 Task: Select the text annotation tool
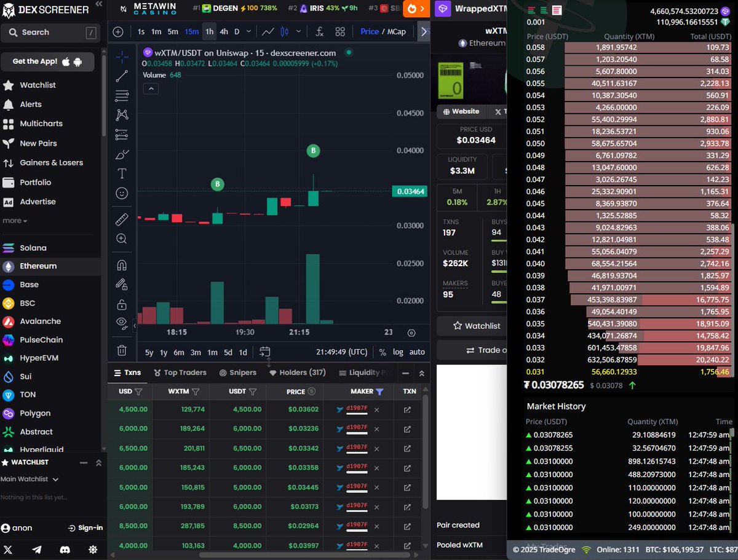coord(122,173)
